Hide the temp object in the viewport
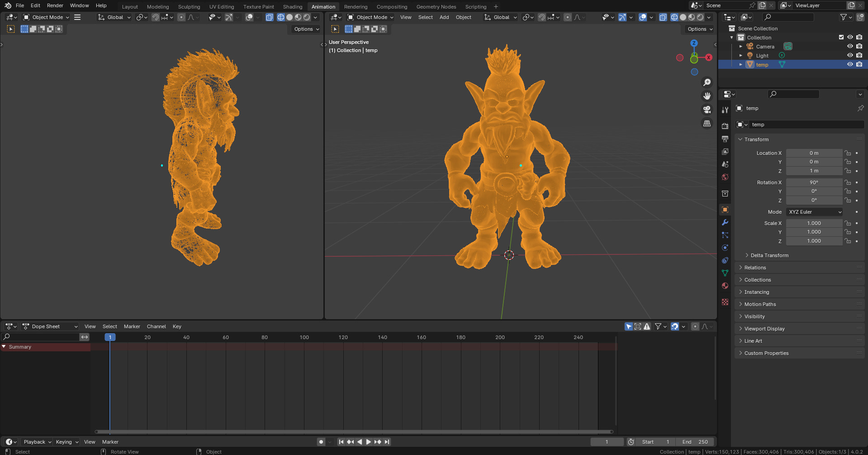The width and height of the screenshot is (868, 455). [x=850, y=64]
